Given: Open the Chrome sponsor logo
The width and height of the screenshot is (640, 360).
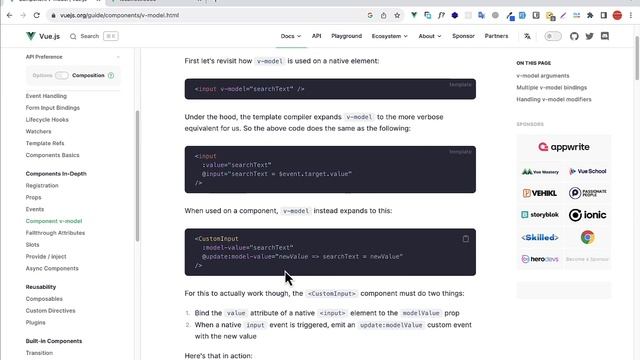Looking at the screenshot, I should point(587,237).
